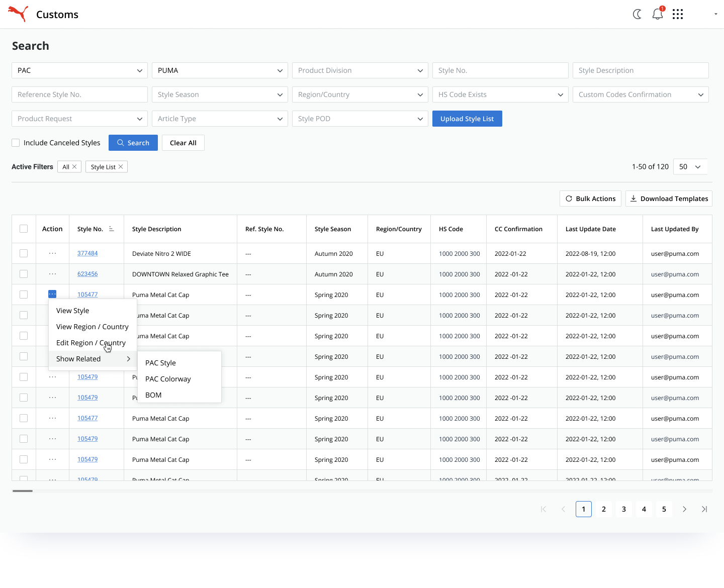Jump to last page arrow

[x=704, y=509]
